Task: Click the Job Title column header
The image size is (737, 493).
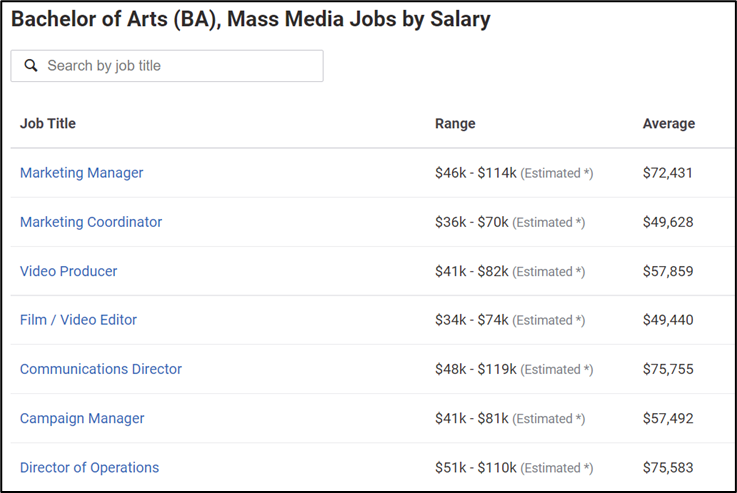Action: (x=47, y=124)
